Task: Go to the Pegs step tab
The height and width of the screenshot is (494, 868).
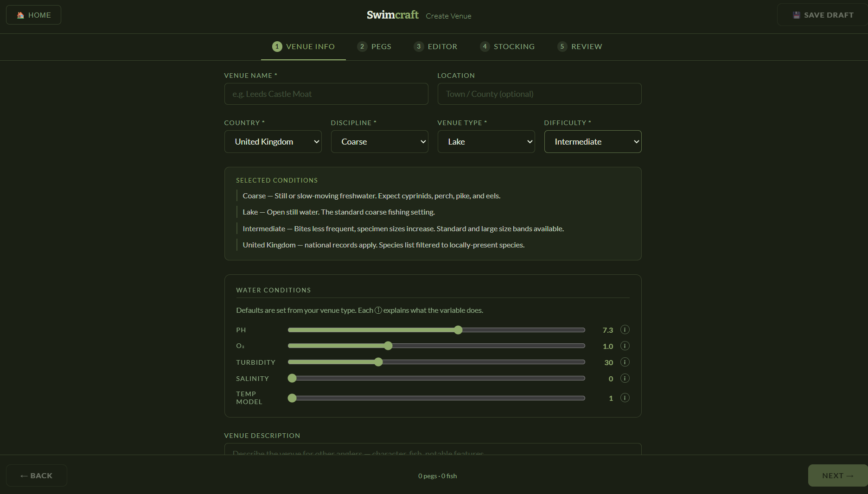Action: tap(374, 47)
